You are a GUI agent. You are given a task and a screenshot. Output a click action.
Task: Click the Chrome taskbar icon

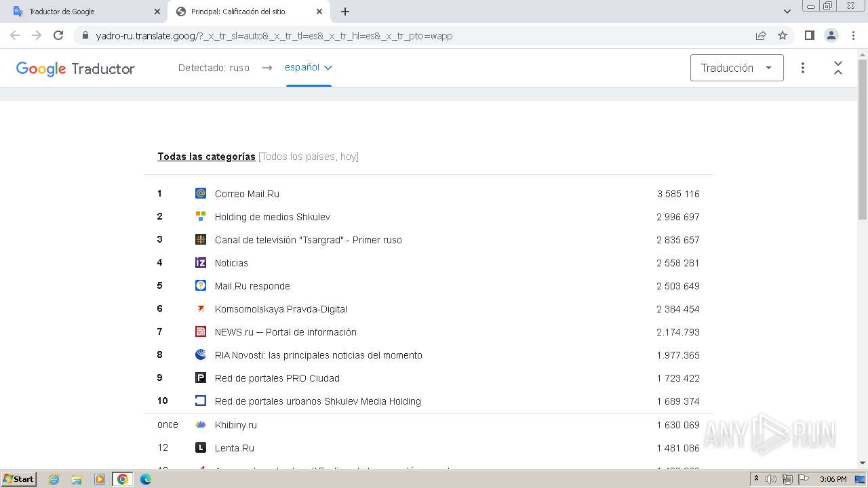(x=123, y=479)
